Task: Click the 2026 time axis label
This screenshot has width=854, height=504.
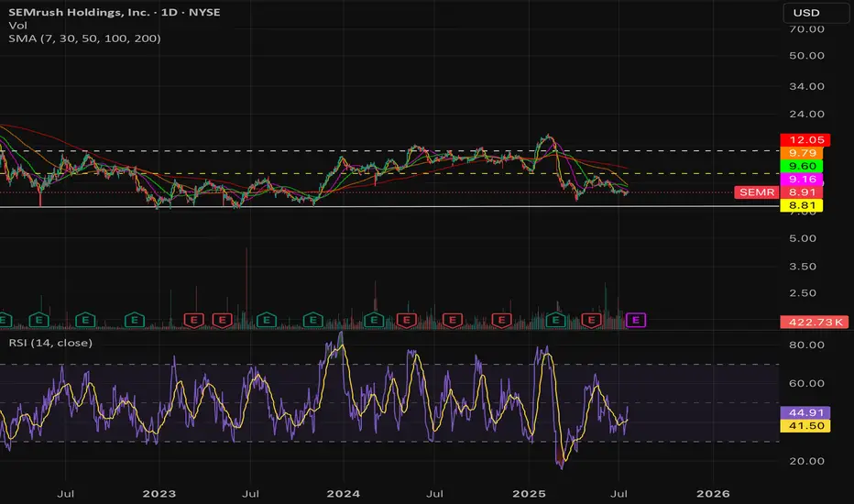Action: [713, 494]
